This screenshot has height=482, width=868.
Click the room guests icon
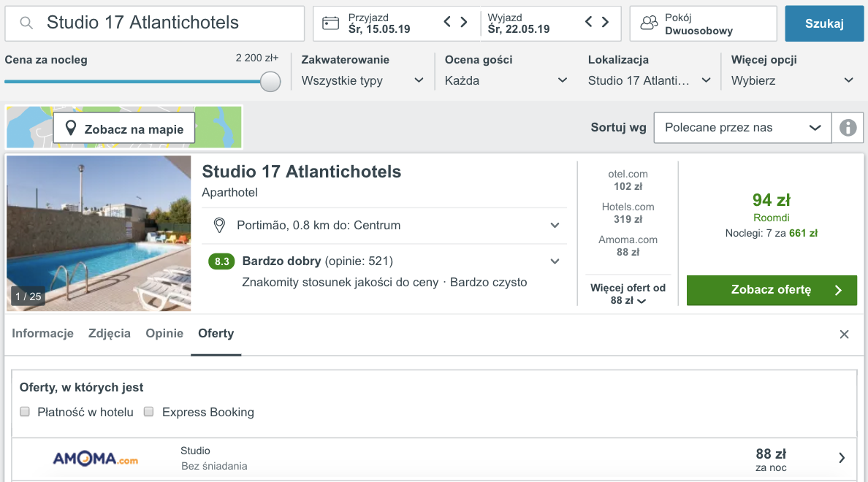point(649,23)
